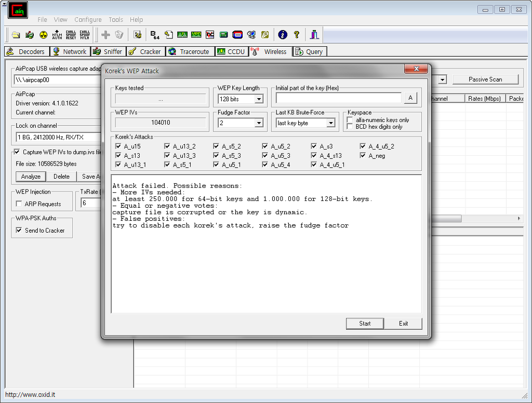Toggle the A_u13_2 attack checkbox
Screen dimensions: 532x403
click(167, 146)
